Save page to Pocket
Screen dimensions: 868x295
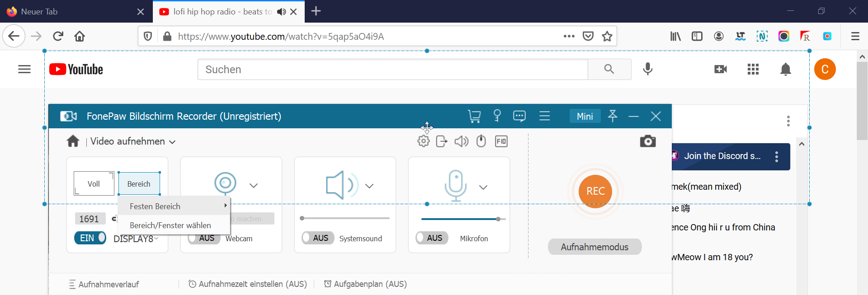pyautogui.click(x=588, y=36)
